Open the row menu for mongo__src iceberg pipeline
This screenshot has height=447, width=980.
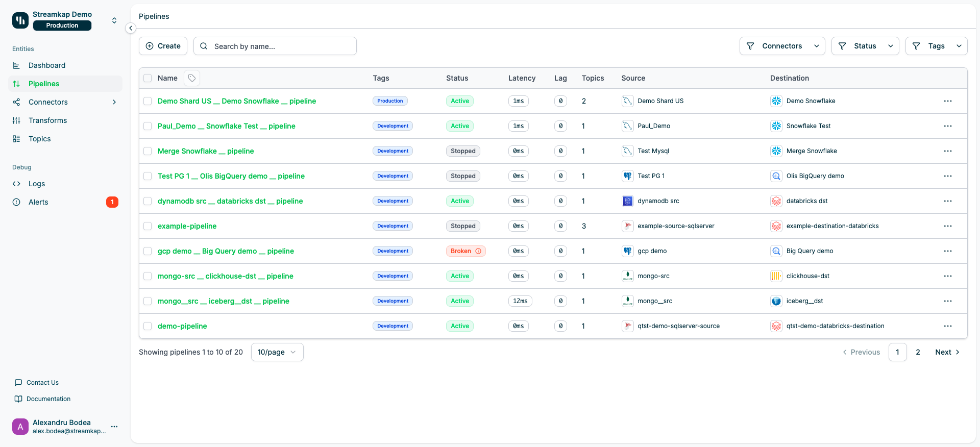[x=948, y=301]
